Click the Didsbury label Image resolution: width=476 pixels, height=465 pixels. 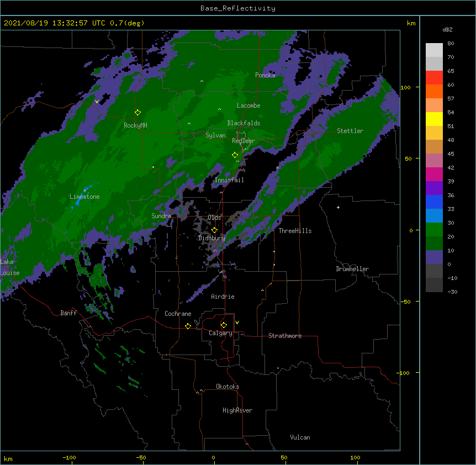pos(211,238)
